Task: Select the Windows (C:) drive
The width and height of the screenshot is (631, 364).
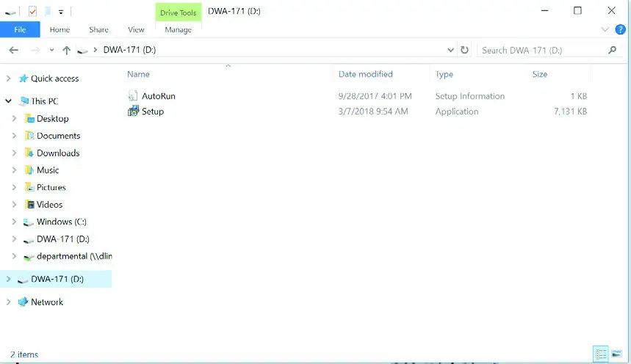Action: click(x=62, y=222)
